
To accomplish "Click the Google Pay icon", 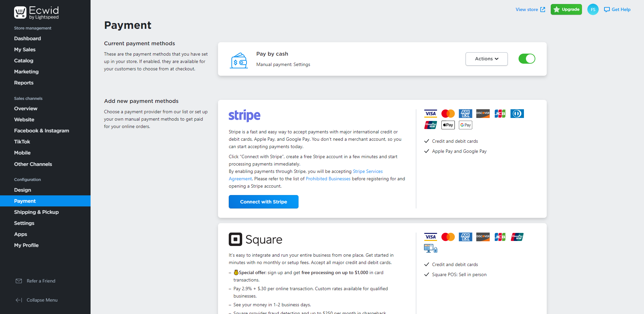I will pyautogui.click(x=466, y=125).
